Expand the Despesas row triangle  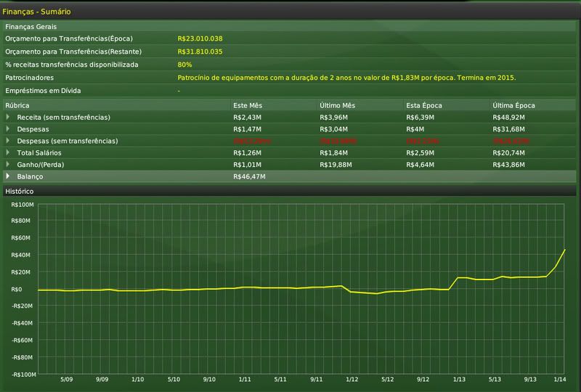(x=9, y=128)
